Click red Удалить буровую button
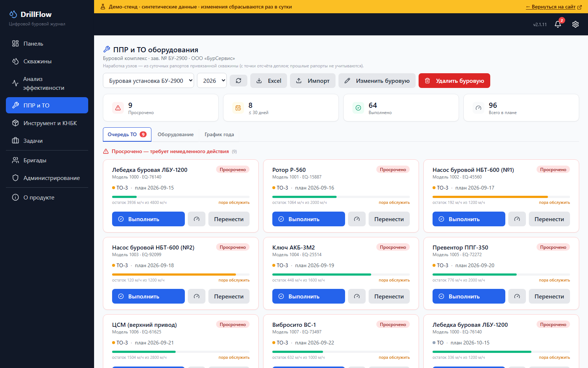 [x=454, y=81]
